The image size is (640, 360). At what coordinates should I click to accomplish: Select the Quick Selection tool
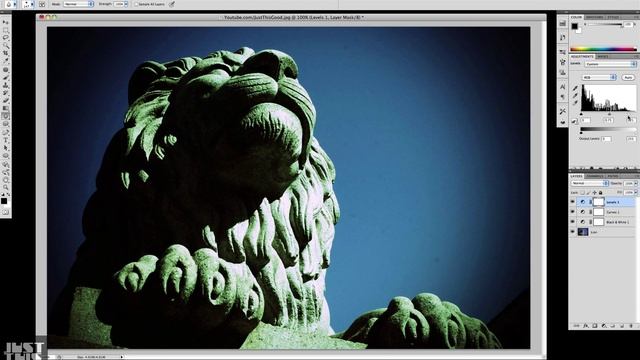point(6,46)
